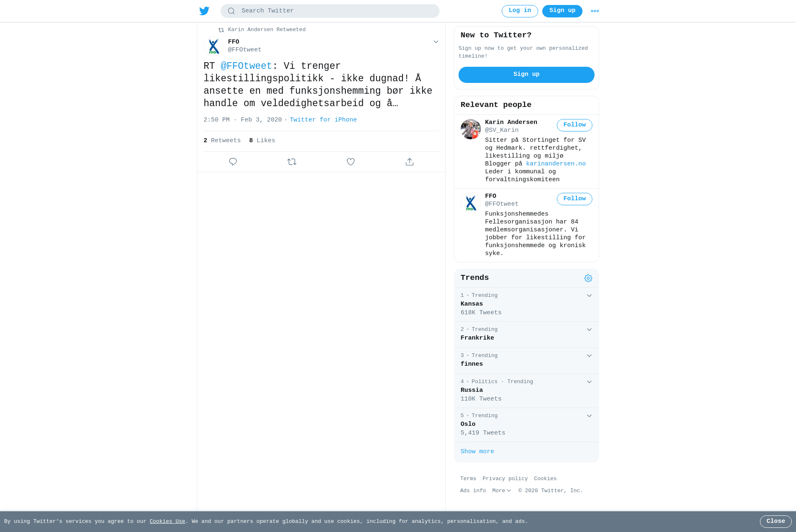Viewport: 796px width, 532px height.
Task: Click FFO profile avatar in tweet
Action: [x=214, y=46]
